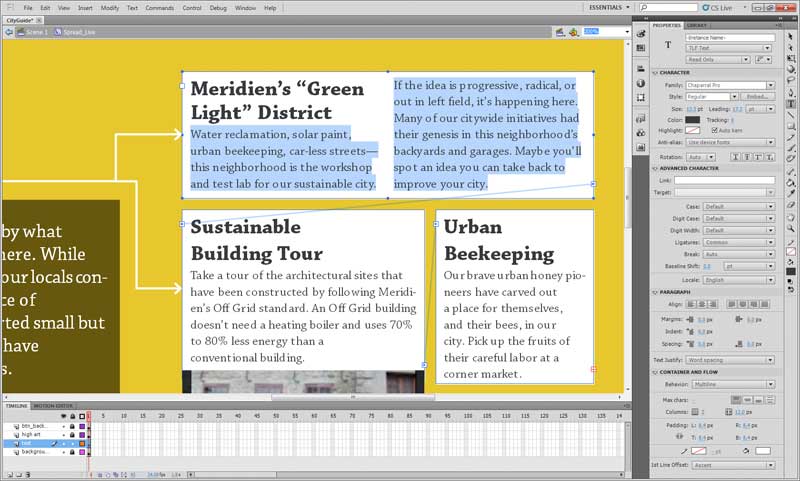
Task: Collapse the Character section
Action: pyautogui.click(x=655, y=72)
